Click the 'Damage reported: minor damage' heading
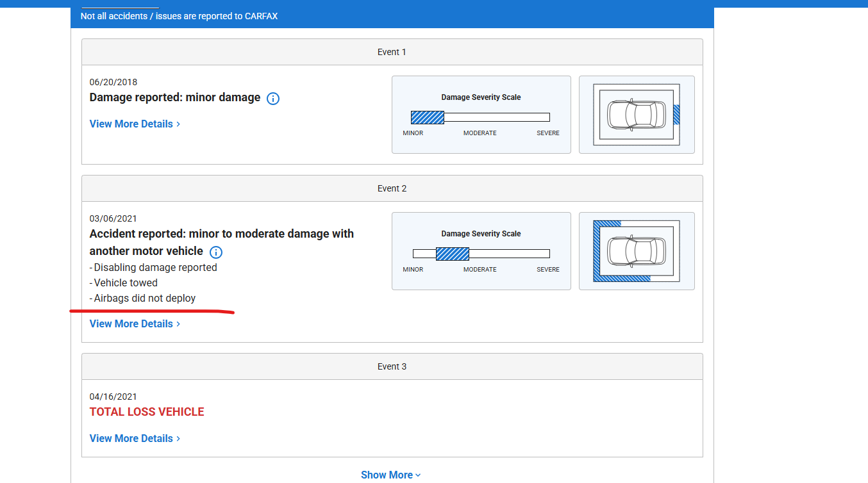The width and height of the screenshot is (868, 483). (174, 97)
